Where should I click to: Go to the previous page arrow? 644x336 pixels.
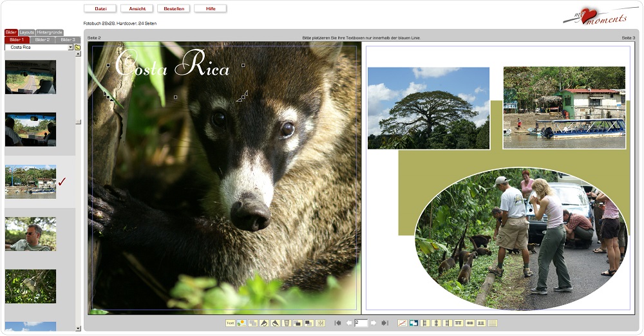pos(349,323)
